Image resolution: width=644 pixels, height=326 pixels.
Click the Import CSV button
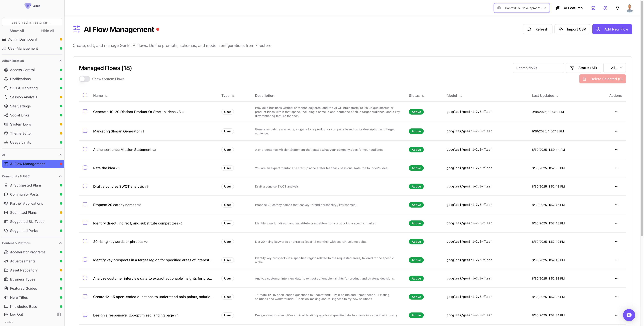click(x=572, y=29)
